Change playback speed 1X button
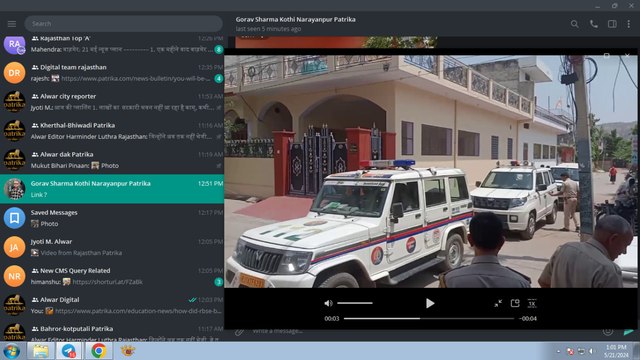Screen dimensions: 640x360 [532, 303]
